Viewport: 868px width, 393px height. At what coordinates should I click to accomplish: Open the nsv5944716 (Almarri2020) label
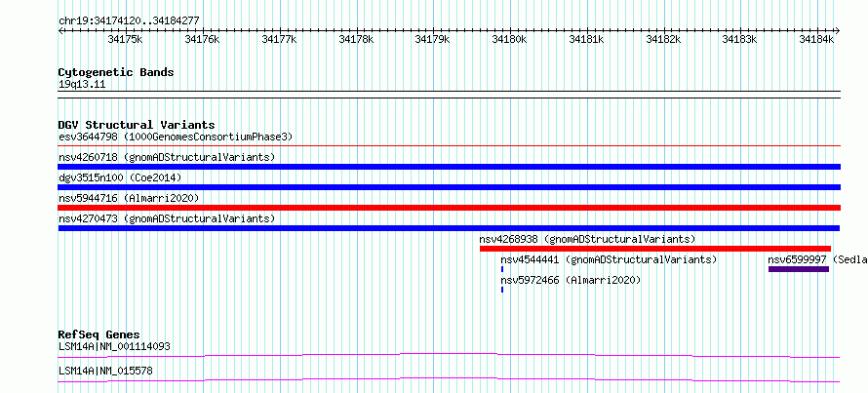tap(129, 198)
